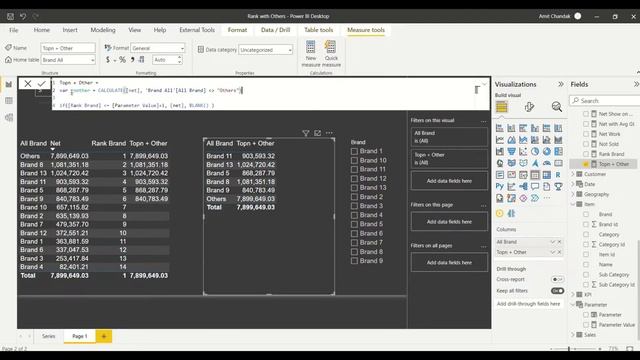Open the Table tools tab
This screenshot has width=640, height=360.
[318, 30]
